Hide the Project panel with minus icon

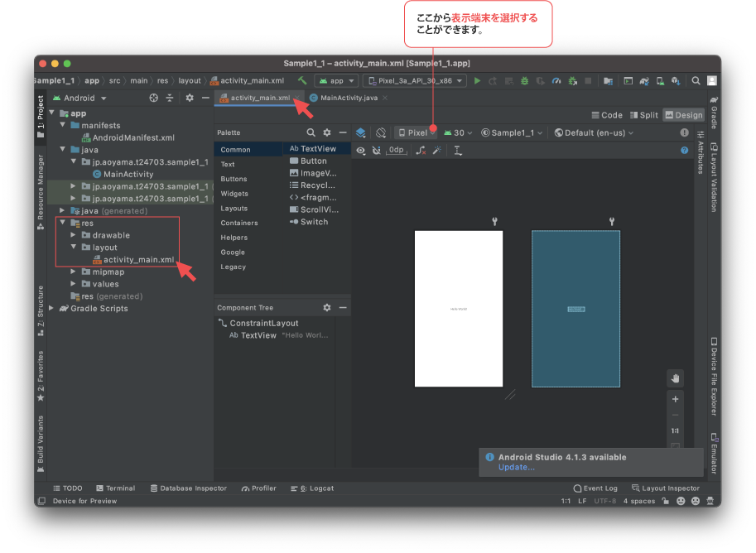pos(205,98)
